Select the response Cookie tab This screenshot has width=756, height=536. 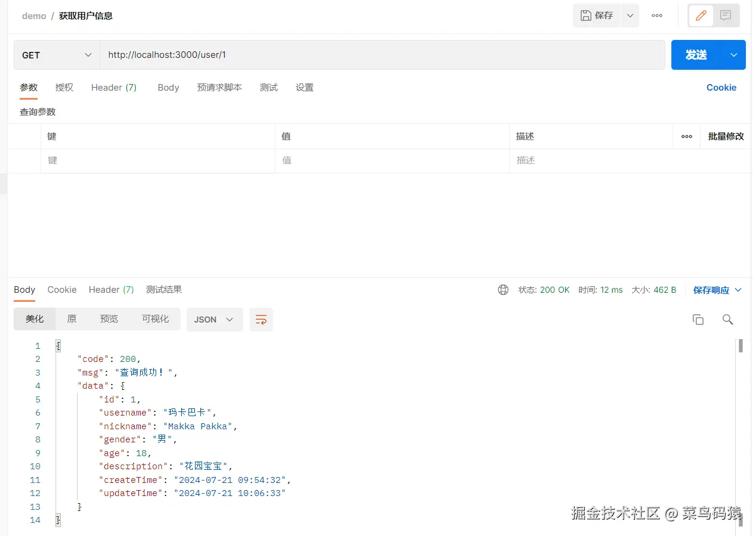pos(62,290)
